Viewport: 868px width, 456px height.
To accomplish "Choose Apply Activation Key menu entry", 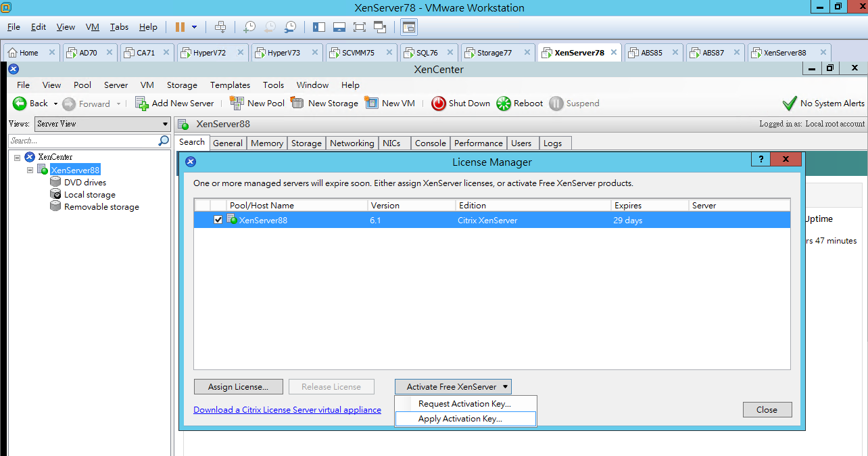I will [x=466, y=419].
